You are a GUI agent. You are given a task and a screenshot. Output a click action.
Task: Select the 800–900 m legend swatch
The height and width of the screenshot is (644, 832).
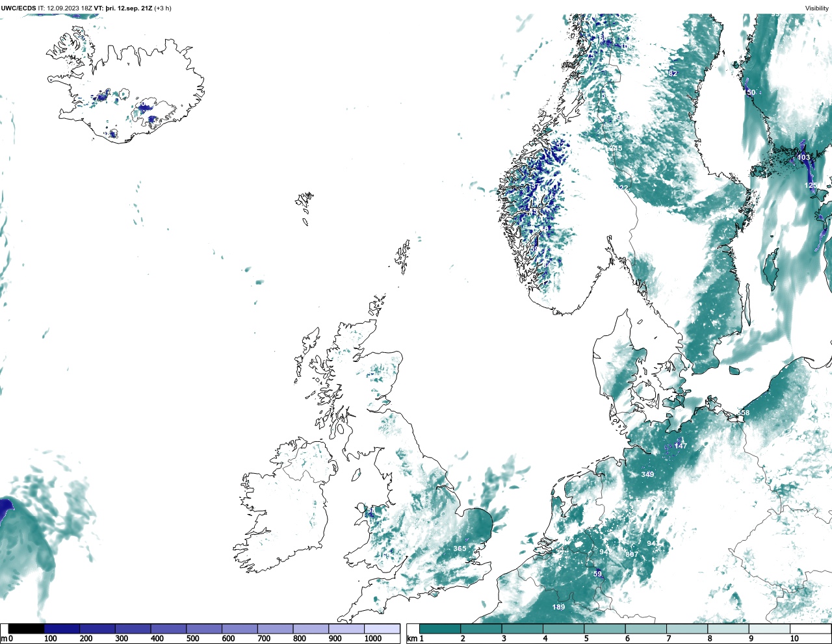point(311,629)
